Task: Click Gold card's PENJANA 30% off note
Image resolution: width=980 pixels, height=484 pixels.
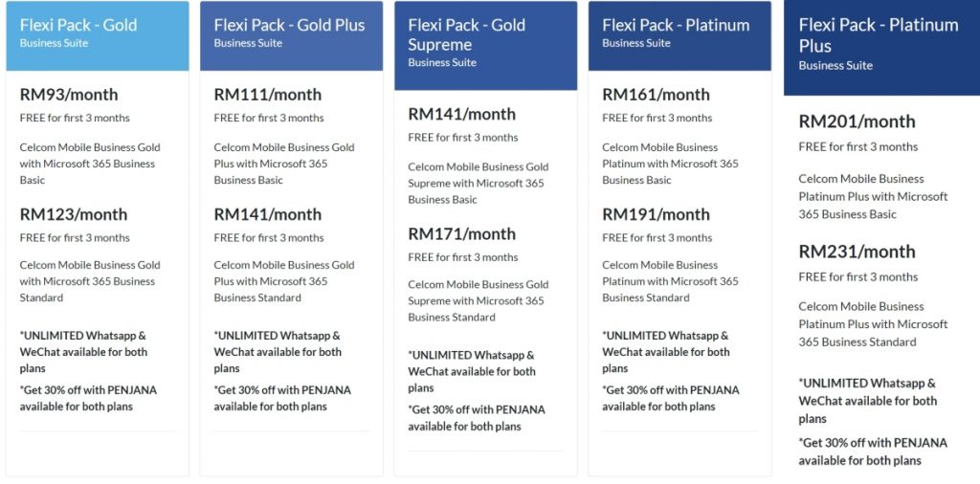Action: coord(88,398)
